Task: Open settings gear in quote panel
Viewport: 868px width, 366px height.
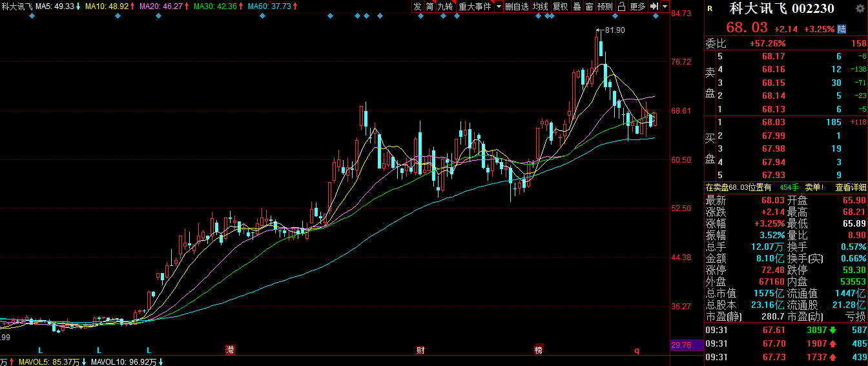Action: click(859, 8)
